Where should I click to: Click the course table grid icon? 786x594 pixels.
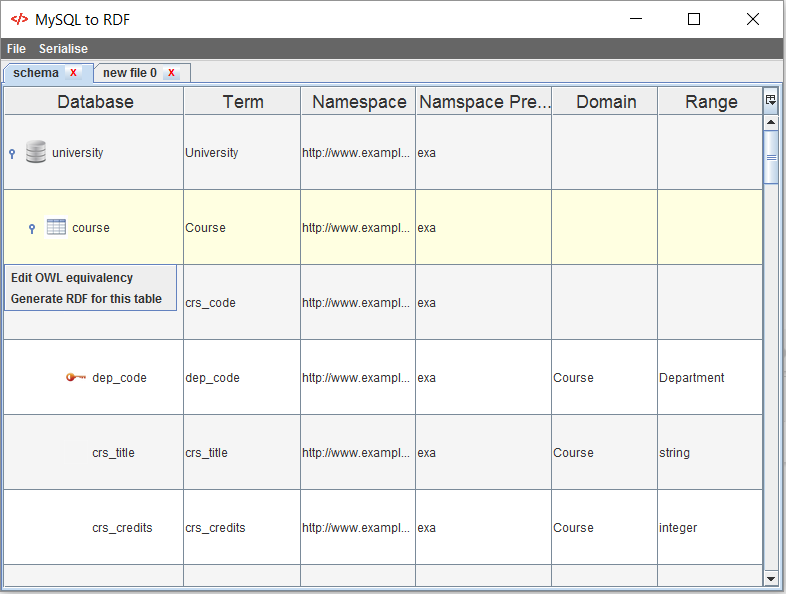56,227
